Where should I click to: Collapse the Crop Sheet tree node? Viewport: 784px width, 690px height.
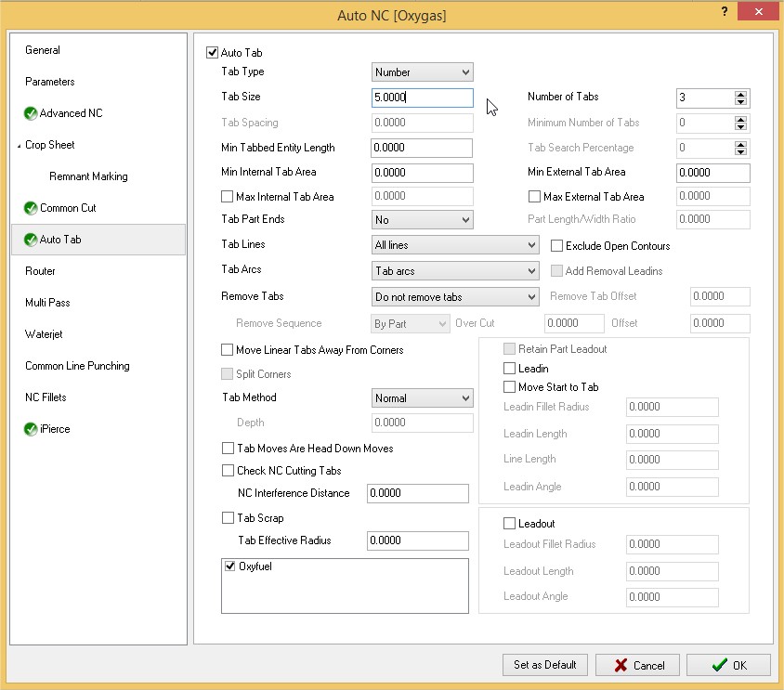[x=19, y=146]
